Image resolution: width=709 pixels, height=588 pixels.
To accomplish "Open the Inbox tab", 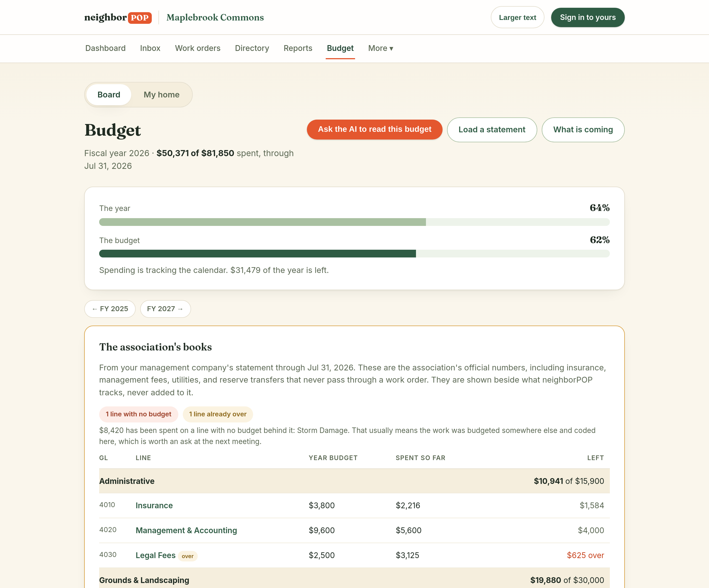I will coord(150,48).
